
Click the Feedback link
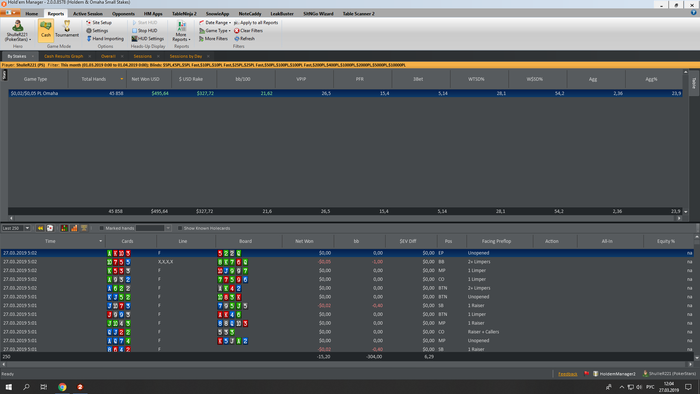coord(567,374)
